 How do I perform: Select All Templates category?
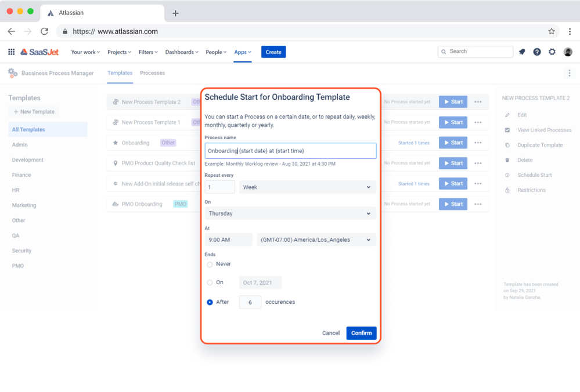[48, 130]
